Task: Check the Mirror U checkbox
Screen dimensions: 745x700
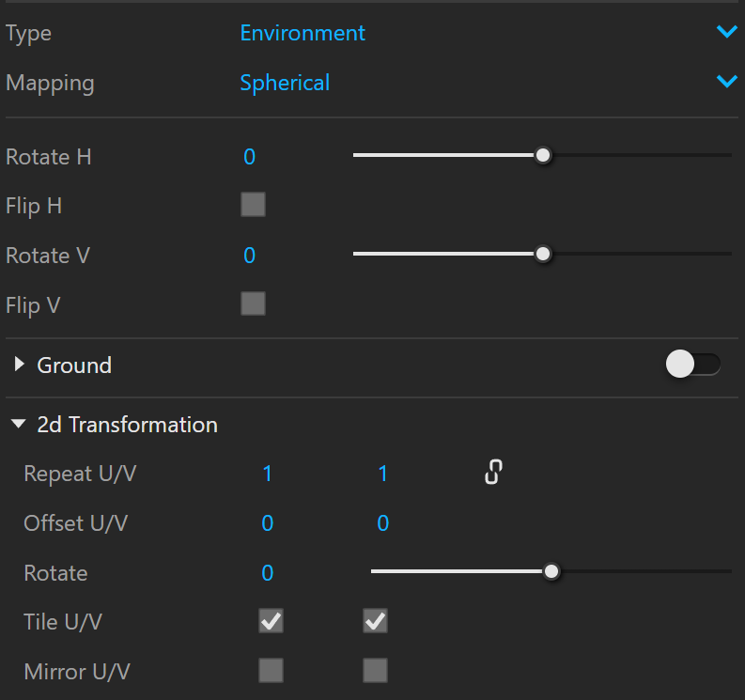Action: (x=271, y=671)
